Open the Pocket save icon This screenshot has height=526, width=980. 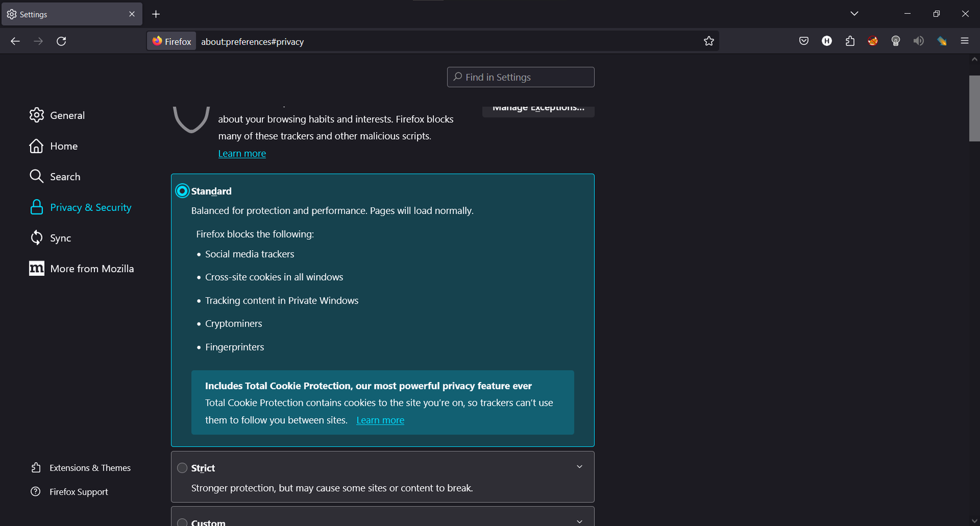[x=804, y=41]
